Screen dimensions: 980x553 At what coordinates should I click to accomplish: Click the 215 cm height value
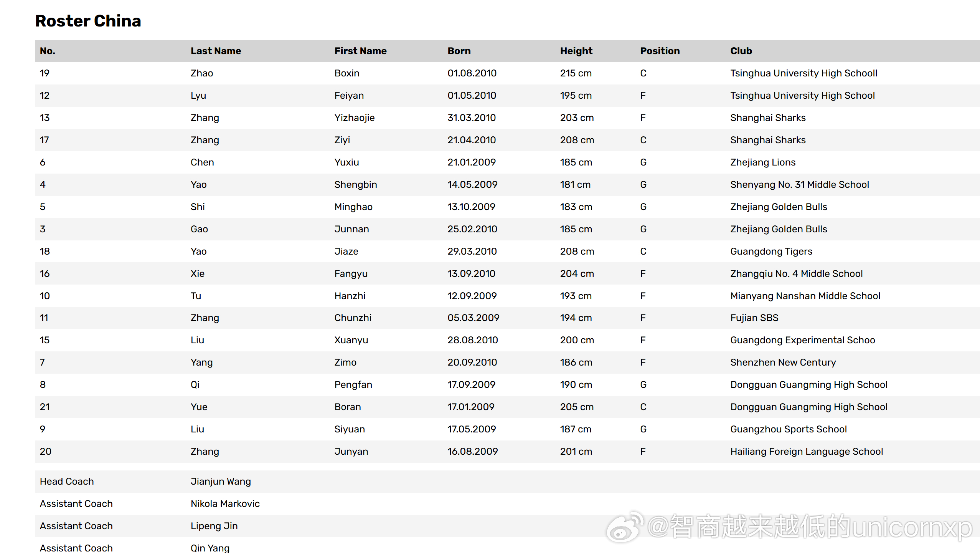point(576,73)
